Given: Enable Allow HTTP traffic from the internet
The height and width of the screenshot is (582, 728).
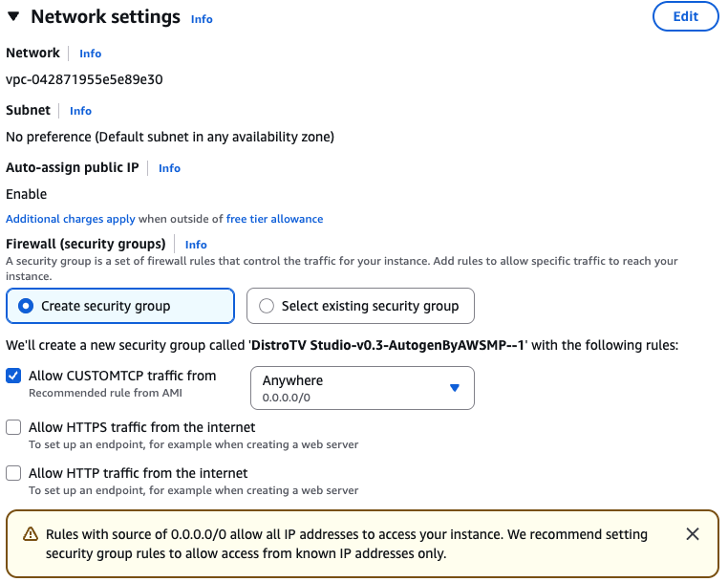Looking at the screenshot, I should (13, 473).
